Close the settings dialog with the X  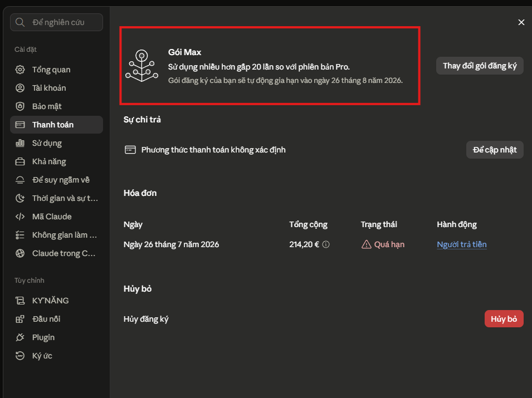521,22
